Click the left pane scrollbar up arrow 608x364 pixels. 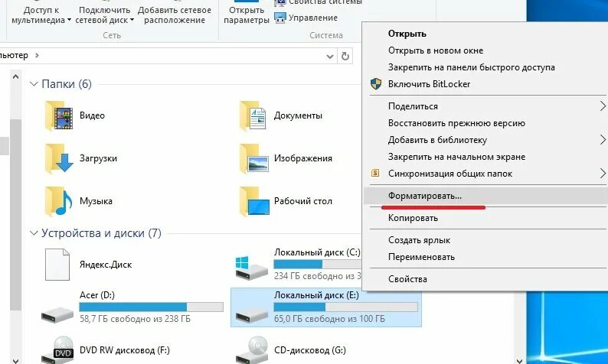(x=15, y=76)
